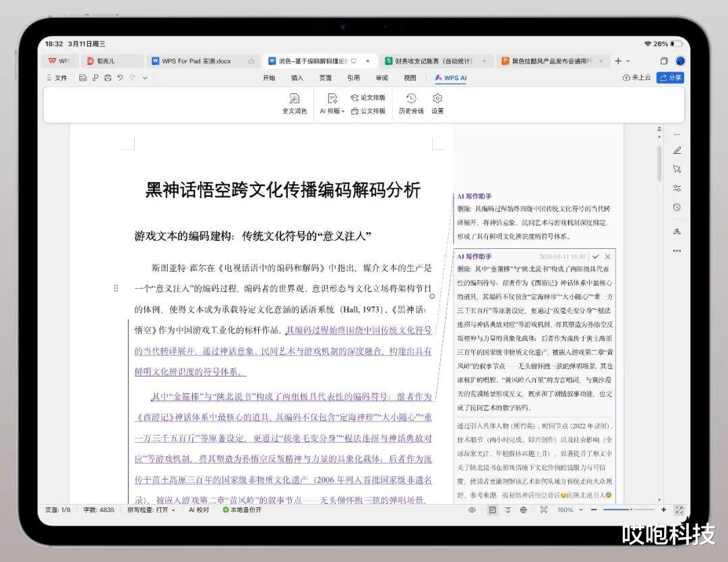Switch to the 开始 ribbon tab

(269, 78)
